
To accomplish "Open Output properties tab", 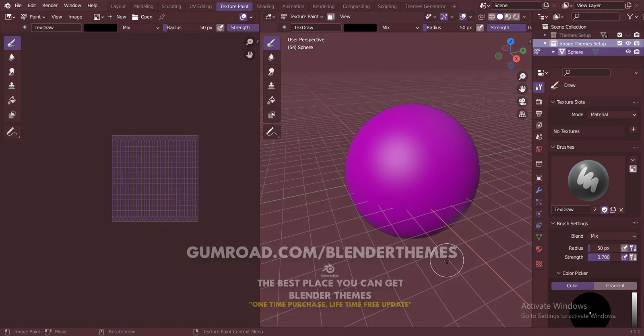I will coord(539,114).
